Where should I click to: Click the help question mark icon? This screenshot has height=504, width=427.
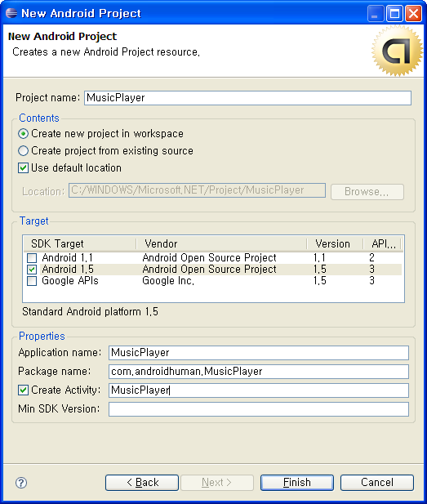21,483
